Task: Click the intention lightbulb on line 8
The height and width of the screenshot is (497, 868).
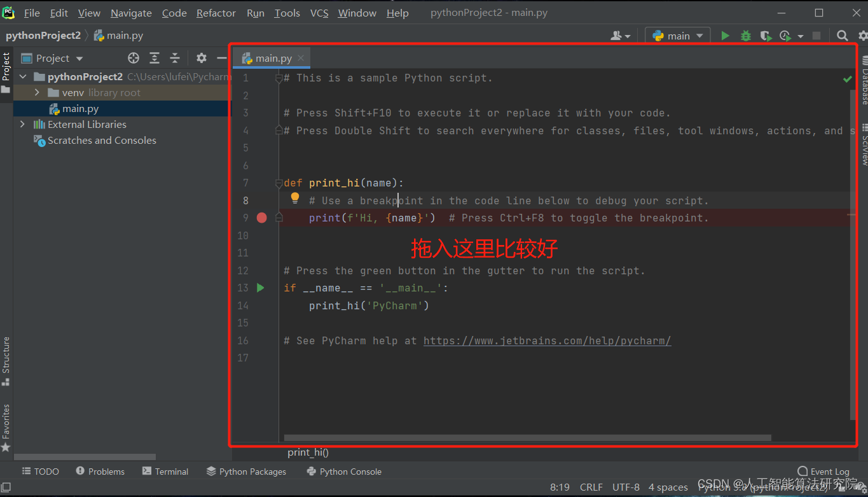Action: pyautogui.click(x=294, y=198)
